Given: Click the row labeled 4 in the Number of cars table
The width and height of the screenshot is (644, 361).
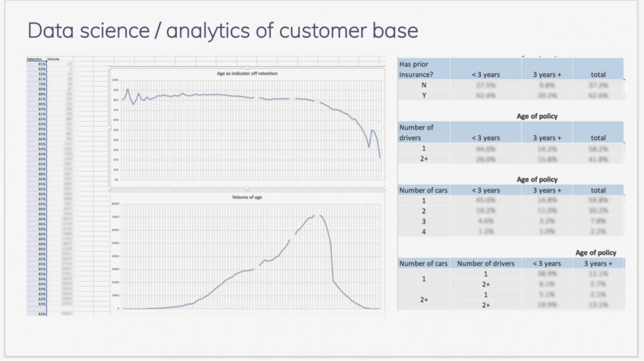Looking at the screenshot, I should click(511, 232).
